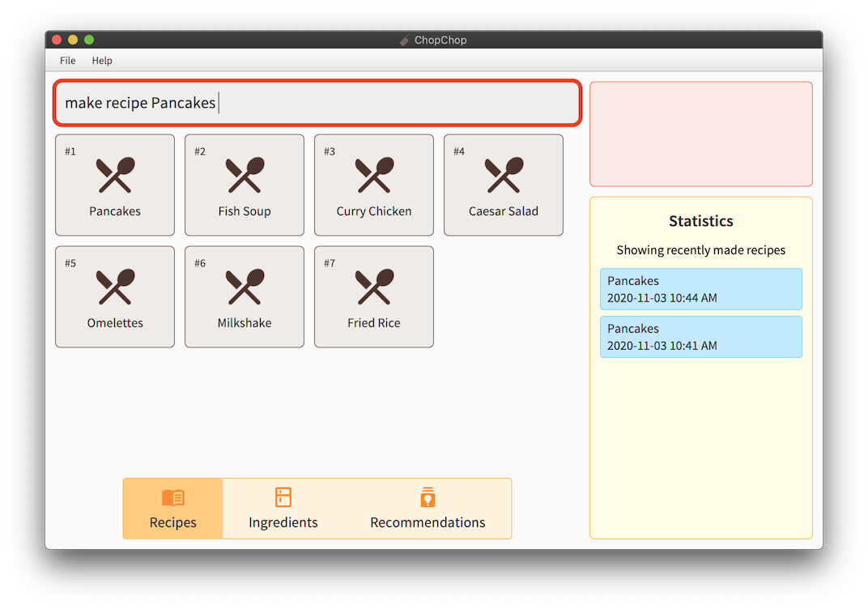Click the #4 index label
This screenshot has height=609, width=868.
point(459,151)
